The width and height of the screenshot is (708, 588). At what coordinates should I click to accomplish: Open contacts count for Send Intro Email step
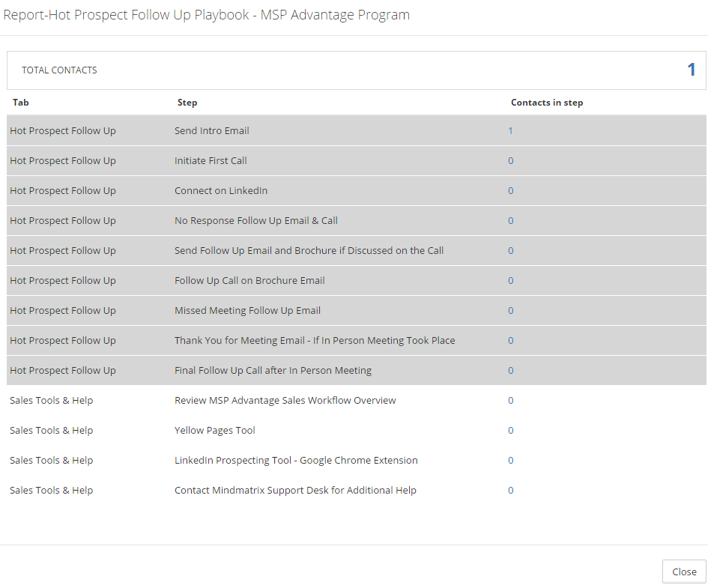511,130
